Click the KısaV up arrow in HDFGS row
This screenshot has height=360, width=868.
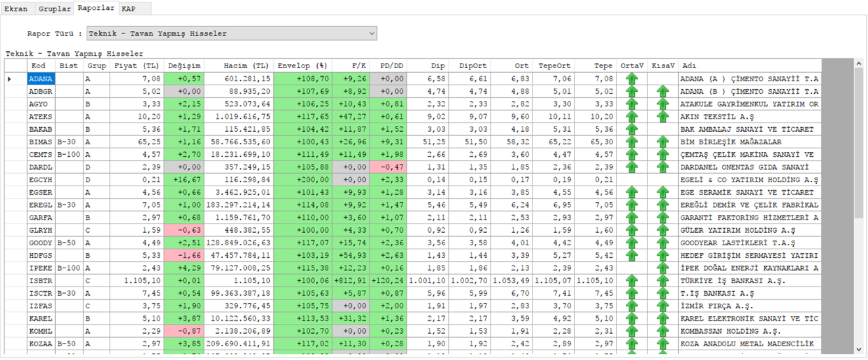point(662,256)
